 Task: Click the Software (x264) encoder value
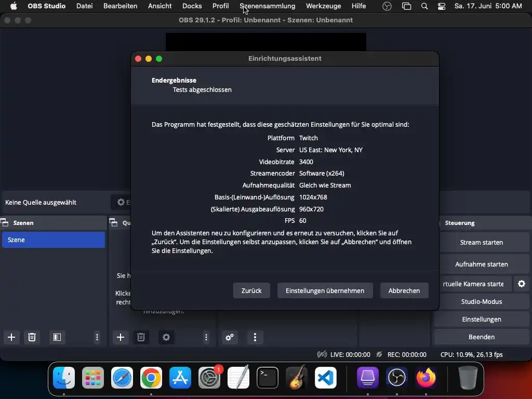[x=322, y=174]
